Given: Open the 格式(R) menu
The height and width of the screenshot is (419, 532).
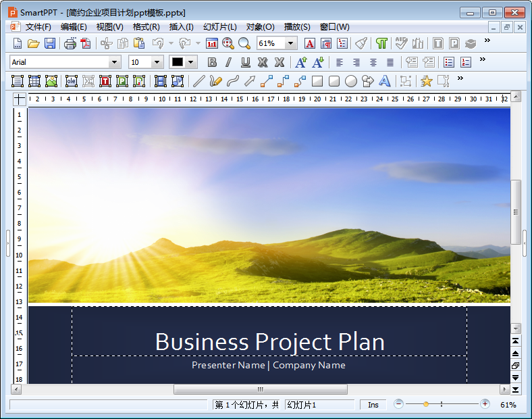Looking at the screenshot, I should pos(147,27).
